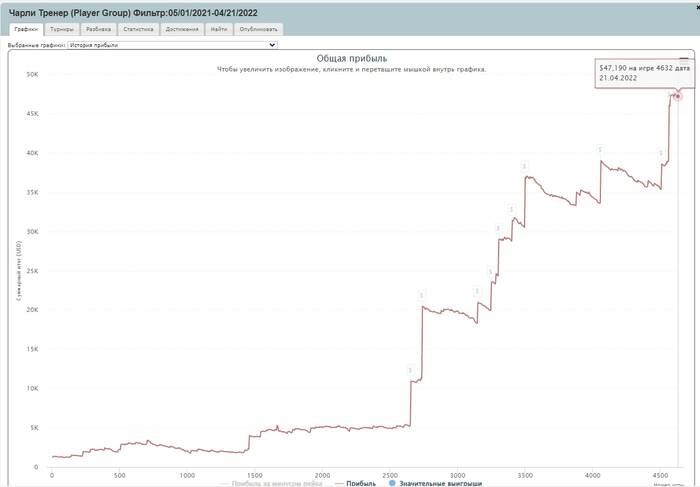Toggle Значительные выигрыши series in legend
This screenshot has height=487, width=700.
436,483
